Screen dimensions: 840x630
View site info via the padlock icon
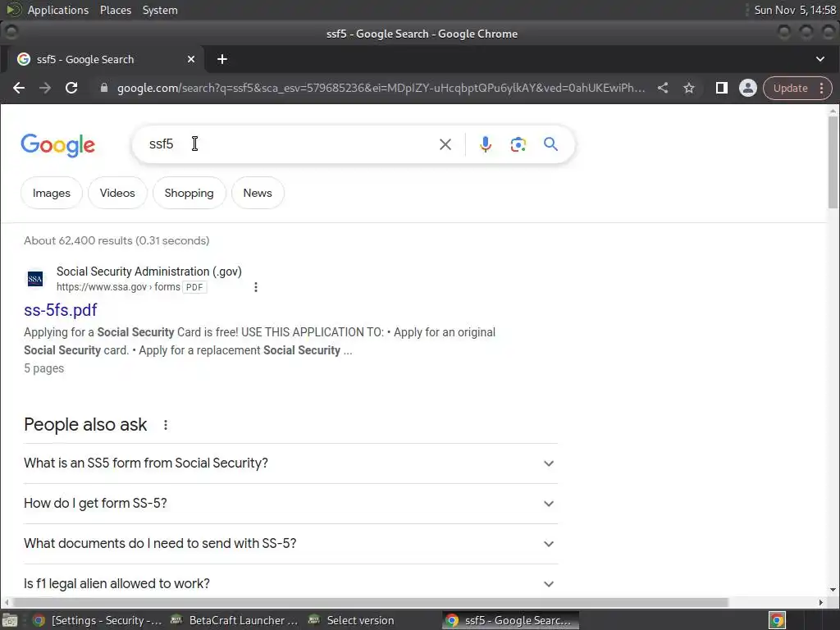(104, 88)
